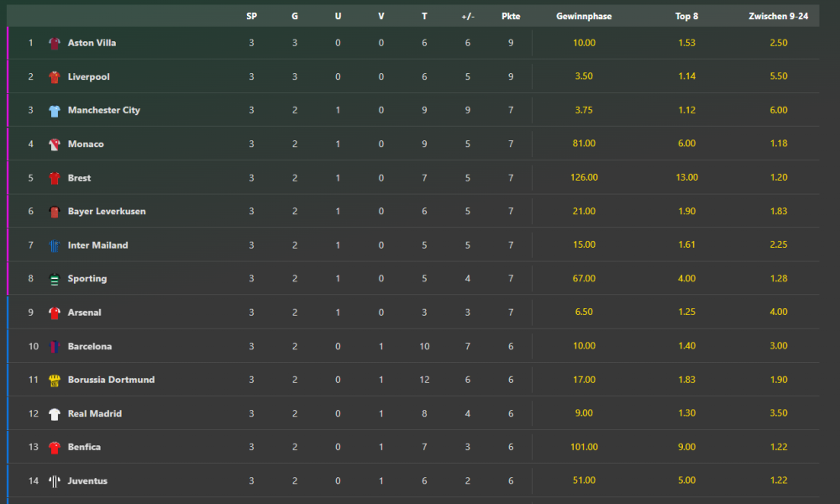Click the Top 8 column header
The width and height of the screenshot is (840, 504).
click(x=686, y=16)
